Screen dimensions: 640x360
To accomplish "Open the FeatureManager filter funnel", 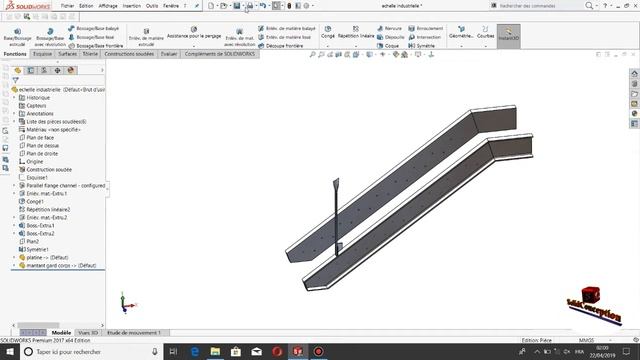I will click(x=15, y=80).
